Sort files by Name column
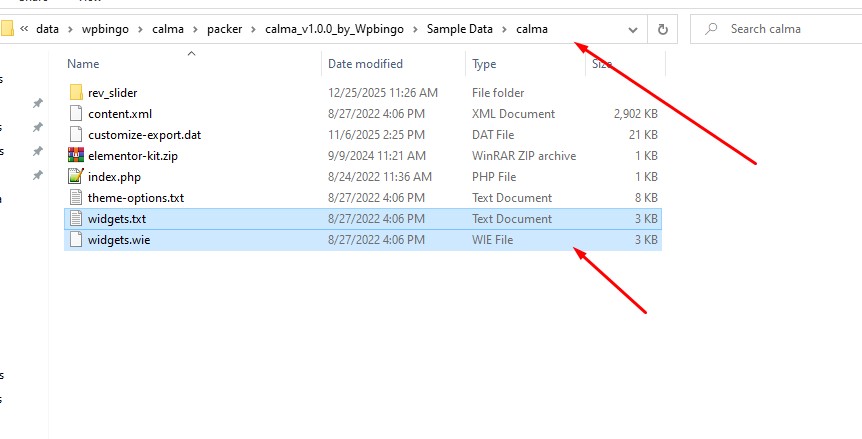The width and height of the screenshot is (862, 439). pyautogui.click(x=83, y=64)
